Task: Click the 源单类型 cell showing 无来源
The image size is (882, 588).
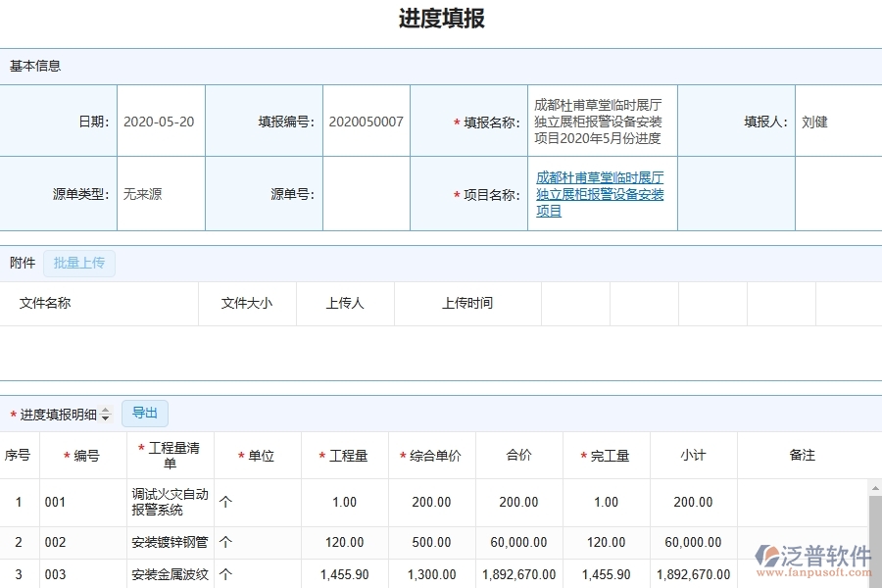Action: tap(160, 193)
